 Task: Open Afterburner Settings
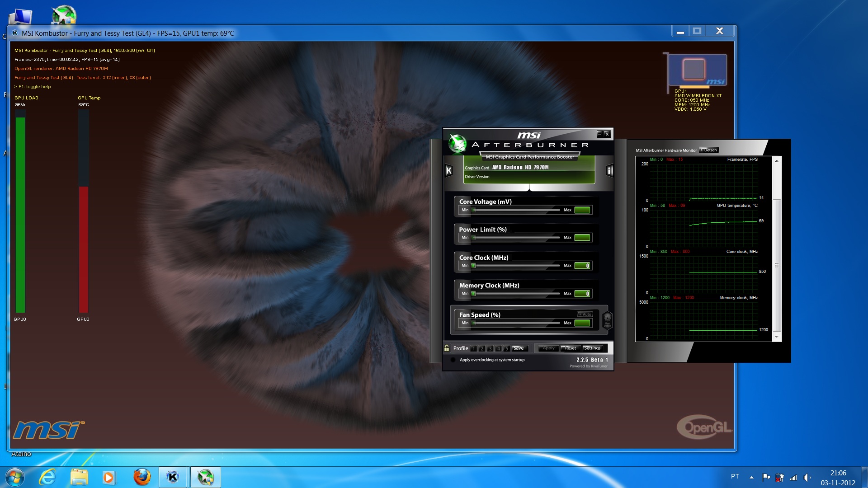coord(592,348)
